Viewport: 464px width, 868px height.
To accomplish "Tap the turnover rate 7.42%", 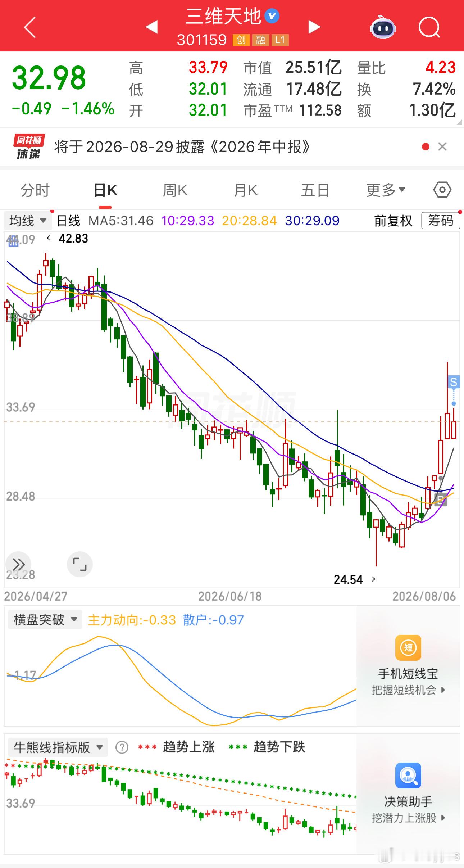I will tap(434, 89).
